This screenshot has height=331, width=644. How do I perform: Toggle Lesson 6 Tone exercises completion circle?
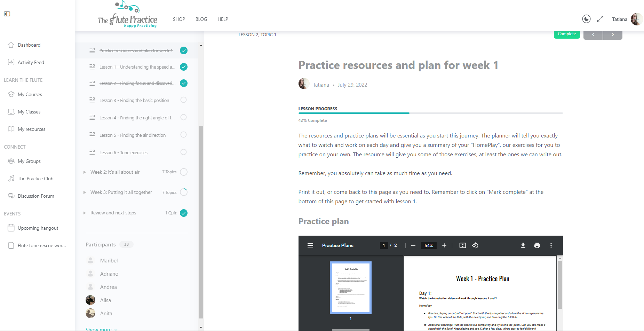183,152
